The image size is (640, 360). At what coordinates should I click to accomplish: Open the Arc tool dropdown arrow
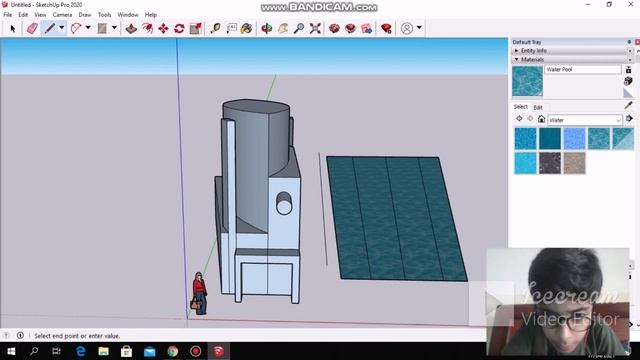(x=88, y=28)
